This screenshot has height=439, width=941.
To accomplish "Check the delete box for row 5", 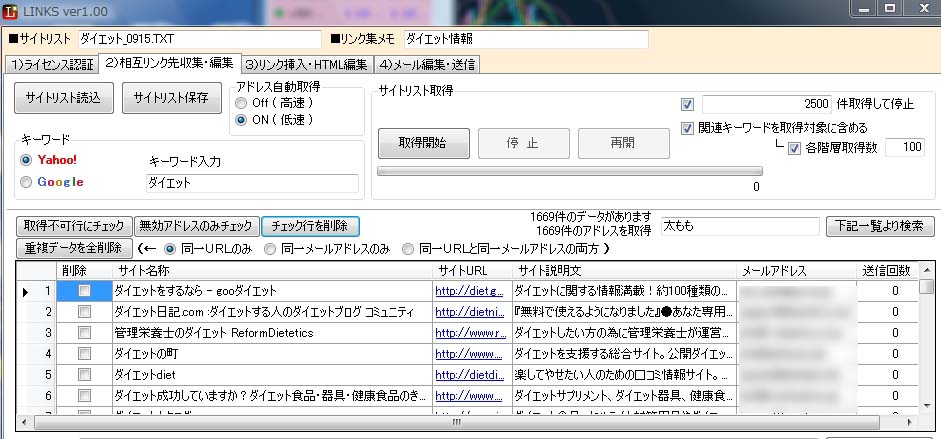I will (x=84, y=375).
